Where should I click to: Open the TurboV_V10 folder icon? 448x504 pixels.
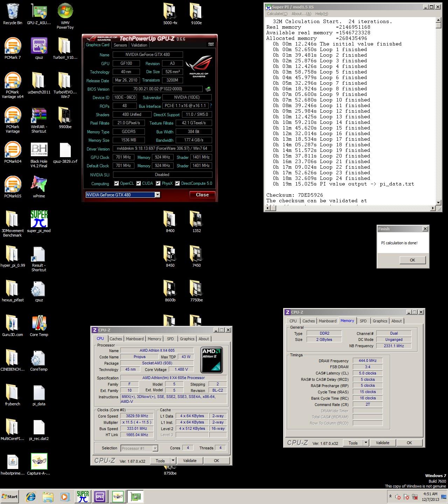click(65, 49)
